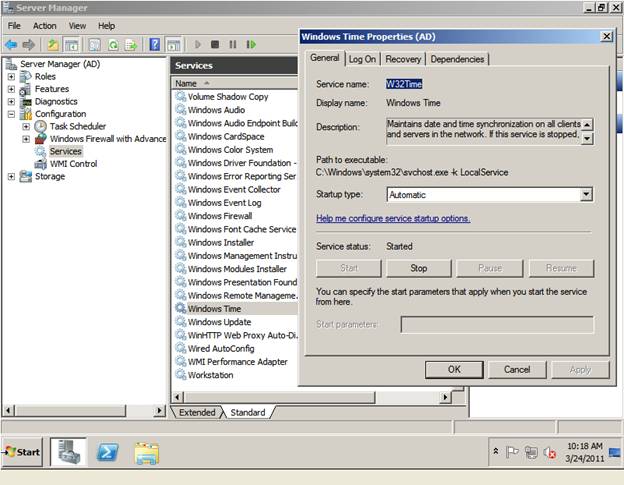Viewport: 624px width, 485px height.
Task: Select the Services tree item
Action: click(x=65, y=151)
